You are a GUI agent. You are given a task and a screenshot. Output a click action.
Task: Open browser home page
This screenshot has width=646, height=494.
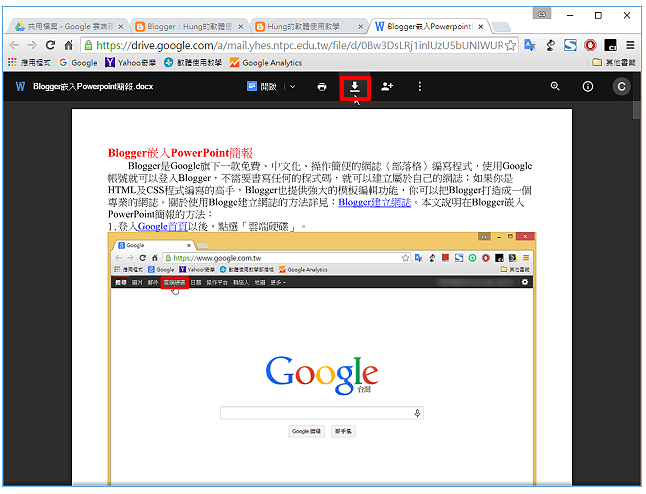(68, 45)
